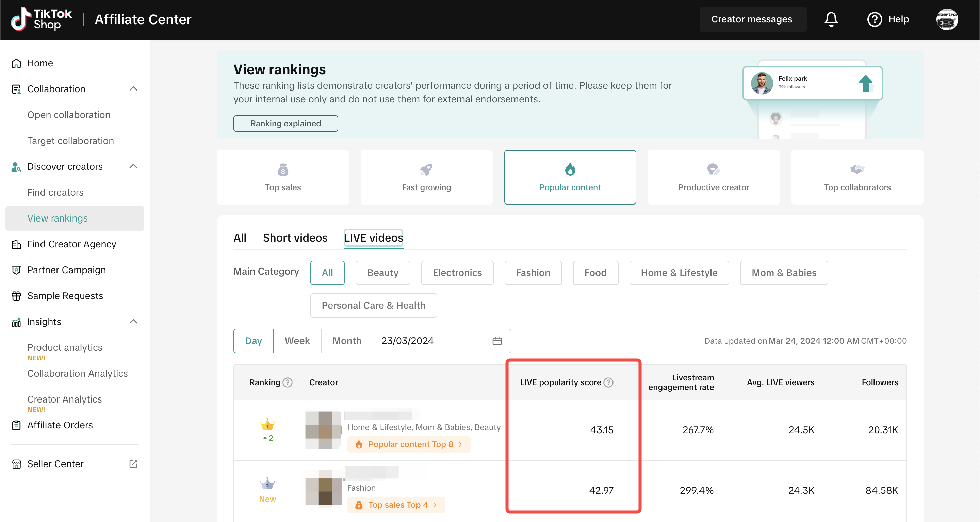Switch to the Short videos tab
This screenshot has width=980, height=522.
tap(295, 238)
